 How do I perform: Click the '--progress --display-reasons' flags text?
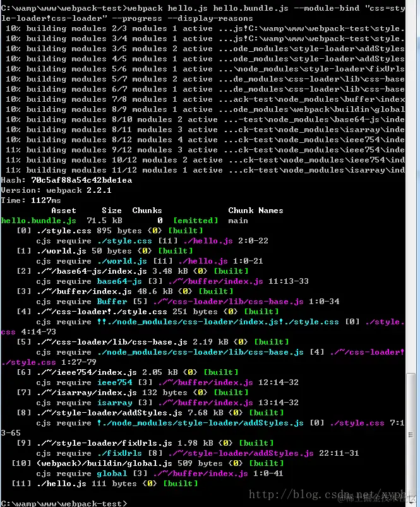point(183,18)
